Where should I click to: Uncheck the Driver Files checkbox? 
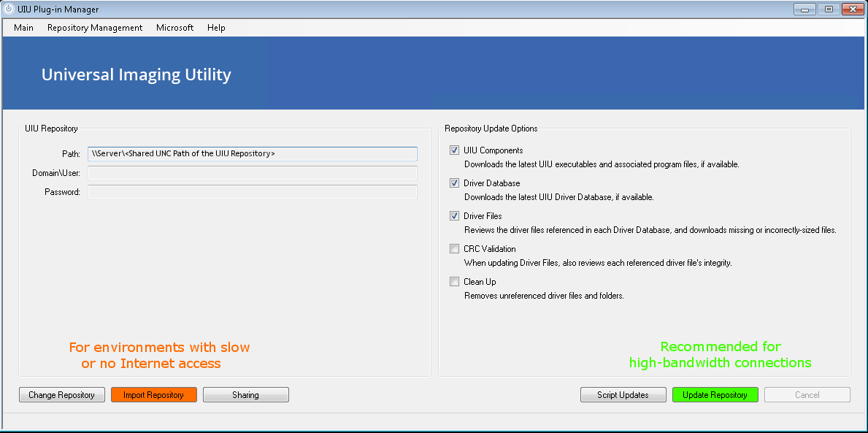(455, 216)
